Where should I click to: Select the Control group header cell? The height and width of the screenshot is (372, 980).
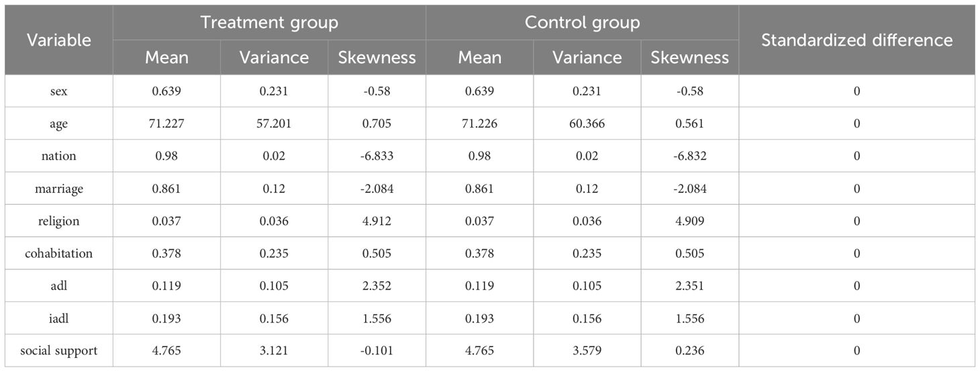point(582,22)
